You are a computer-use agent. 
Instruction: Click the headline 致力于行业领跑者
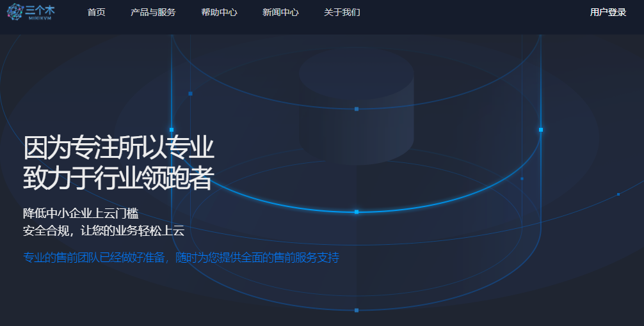118,178
